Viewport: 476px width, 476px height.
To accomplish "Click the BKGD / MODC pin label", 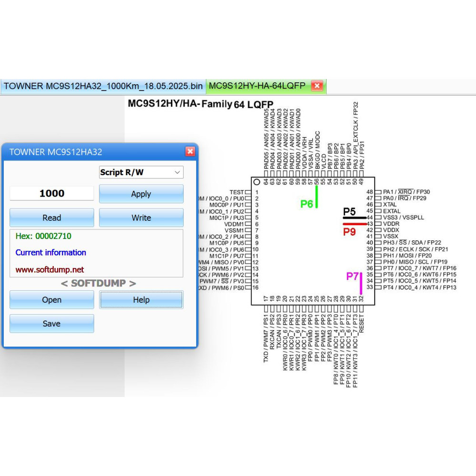I will [317, 150].
